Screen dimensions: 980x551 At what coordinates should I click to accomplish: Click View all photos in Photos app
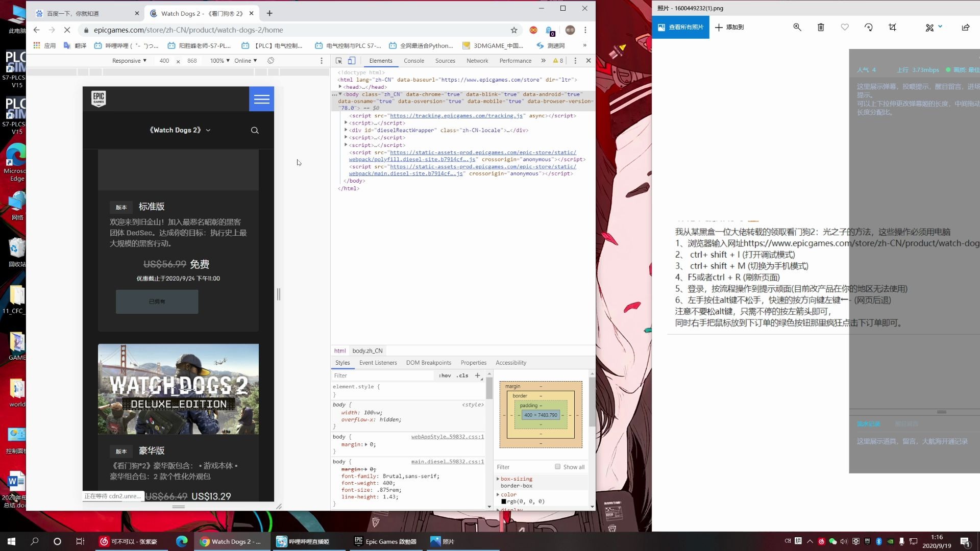pos(680,28)
